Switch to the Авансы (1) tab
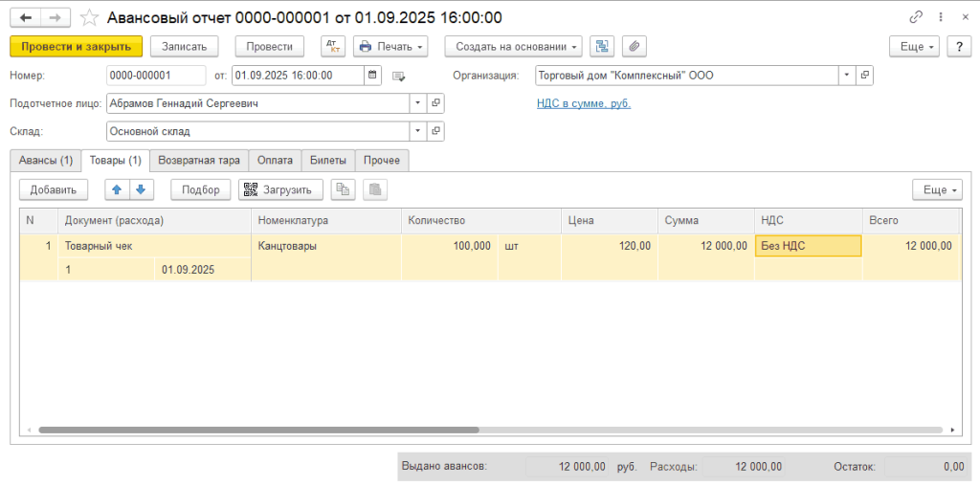Viewport: 980px width, 486px height. coord(46,161)
